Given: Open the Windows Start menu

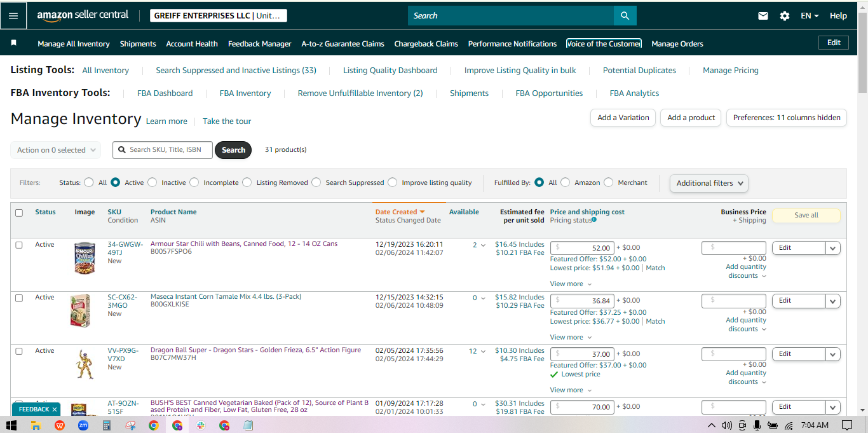Looking at the screenshot, I should point(12,425).
